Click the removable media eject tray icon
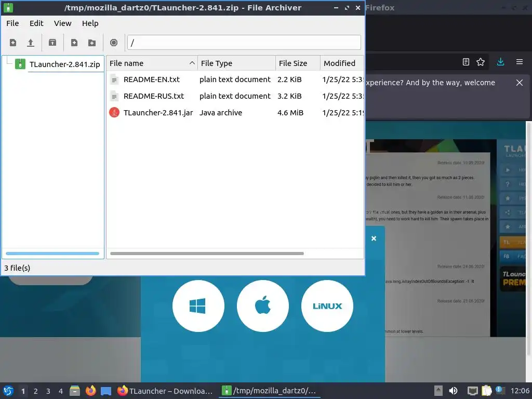The image size is (532, 399). [438, 391]
